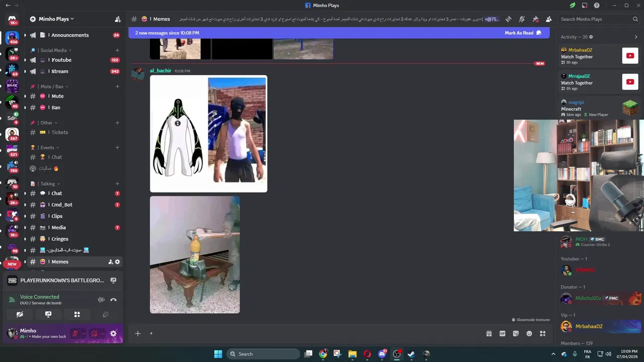Open notification settings bell icon in header
This screenshot has height=362, width=644.
(x=522, y=19)
